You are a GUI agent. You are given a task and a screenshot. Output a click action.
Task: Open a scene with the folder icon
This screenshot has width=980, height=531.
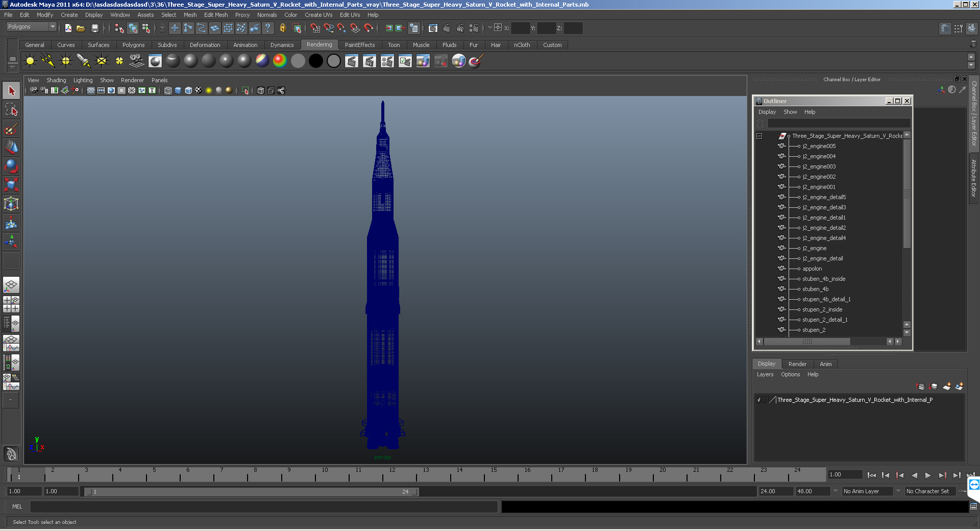click(x=81, y=28)
